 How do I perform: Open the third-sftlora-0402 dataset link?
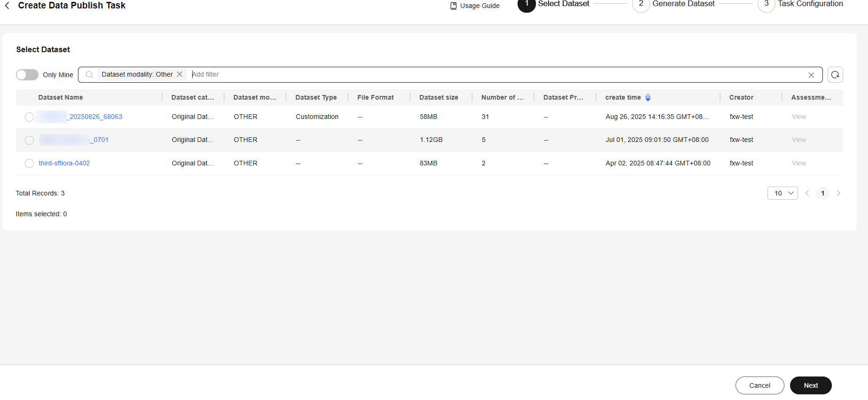tap(64, 163)
